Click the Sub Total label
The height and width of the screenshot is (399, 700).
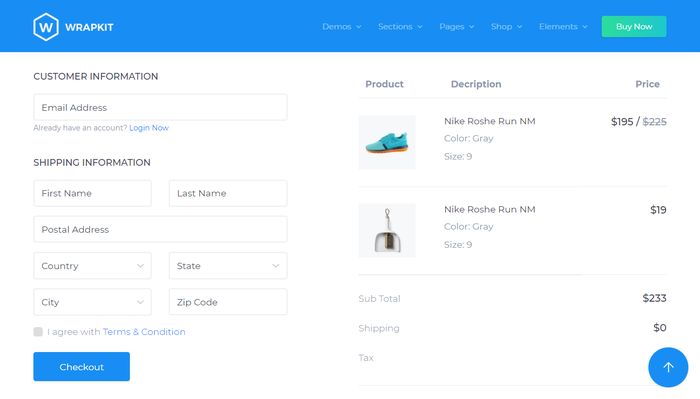point(379,299)
